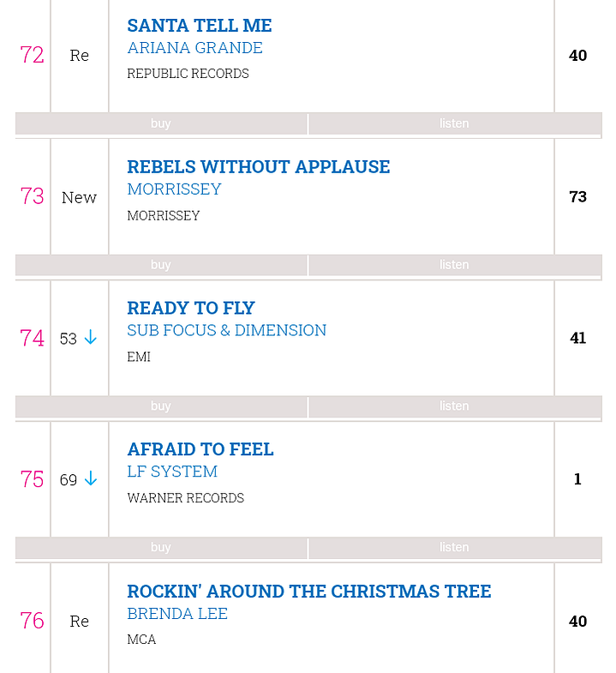Click listen under Ready To Fly
Image resolution: width=616 pixels, height=673 pixels.
click(x=455, y=406)
